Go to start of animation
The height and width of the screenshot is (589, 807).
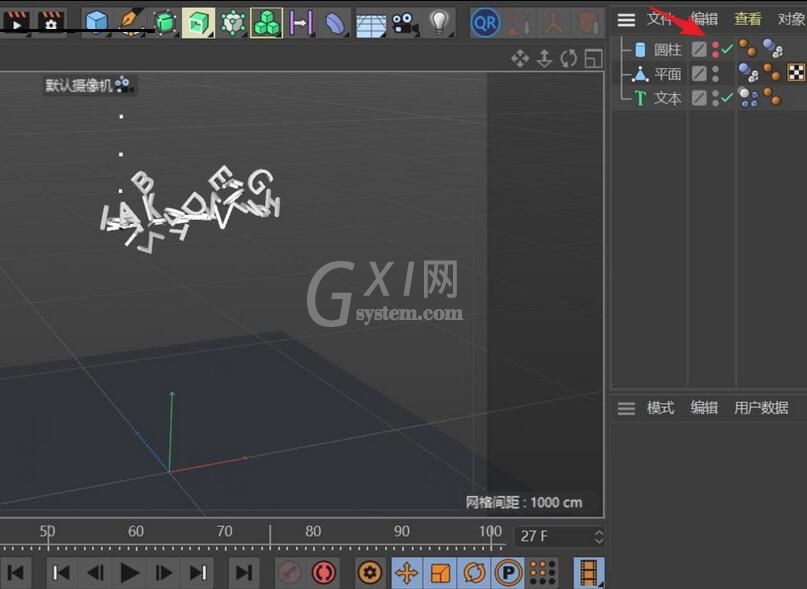(15, 573)
